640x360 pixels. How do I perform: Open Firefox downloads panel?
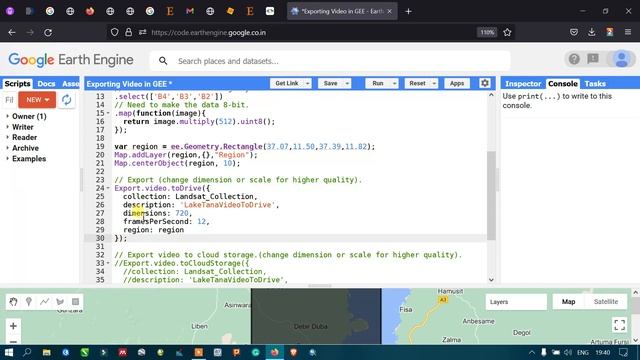point(592,32)
